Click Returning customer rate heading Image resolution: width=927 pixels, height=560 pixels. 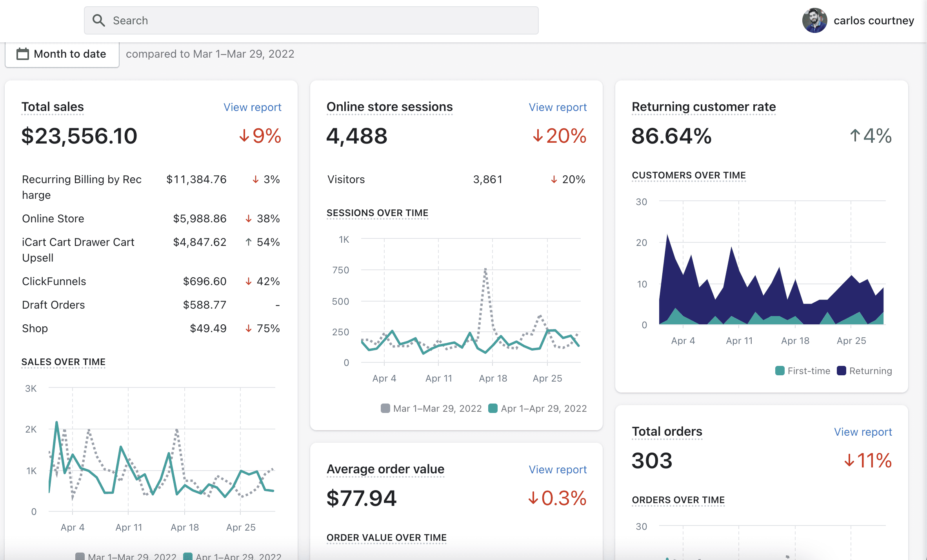click(703, 107)
